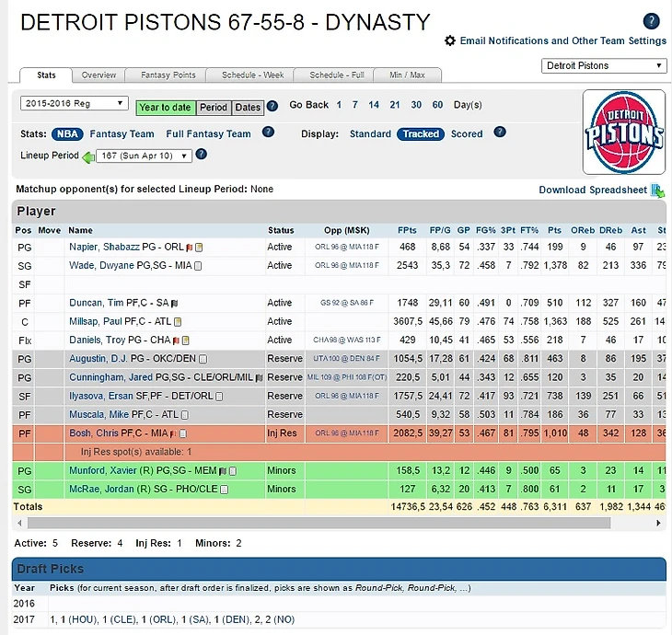The height and width of the screenshot is (635, 672).
Task: Click help icon next to Dates button
Action: click(272, 106)
